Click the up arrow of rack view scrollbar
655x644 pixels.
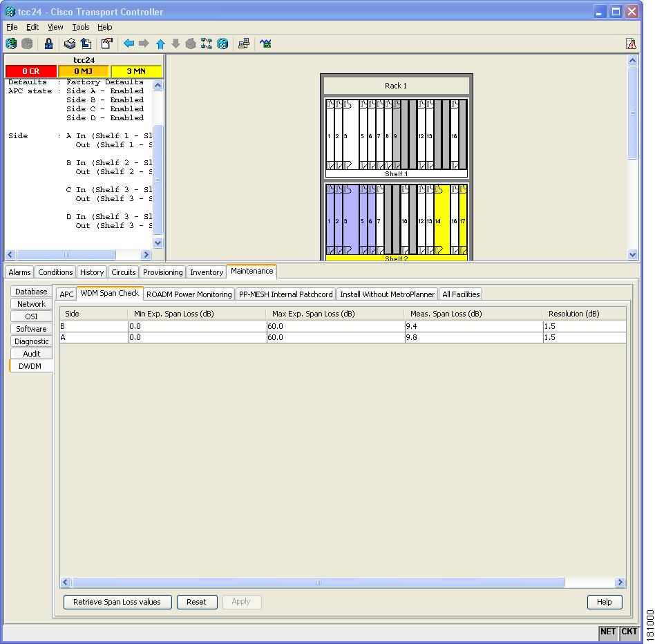click(x=632, y=61)
